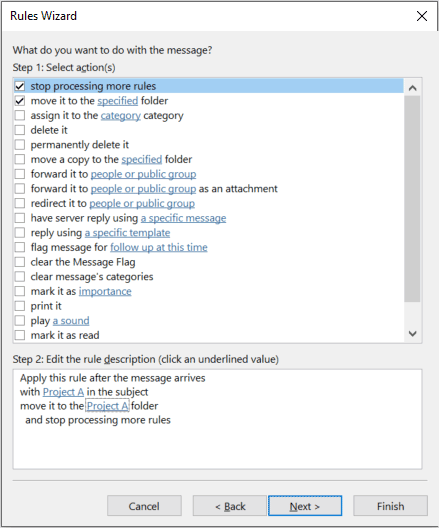Click the importance link
439x528 pixels.
(105, 291)
